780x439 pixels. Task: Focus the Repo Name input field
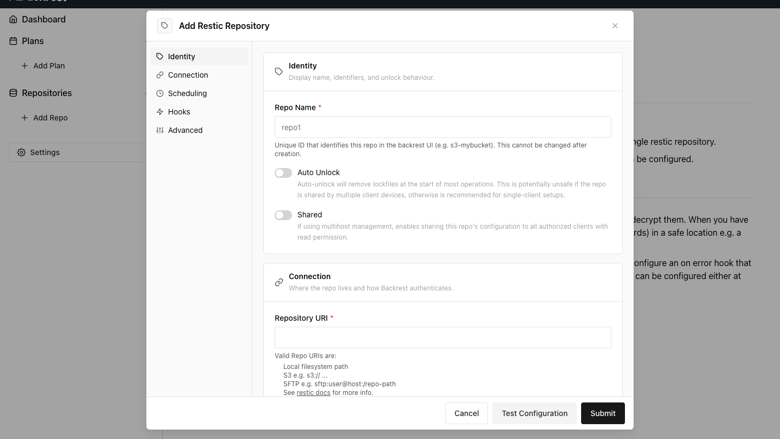(443, 127)
